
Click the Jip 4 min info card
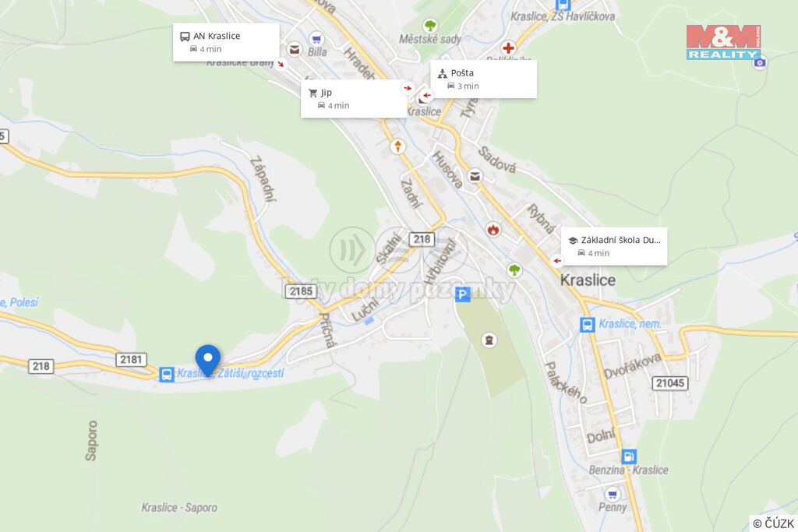coord(354,99)
